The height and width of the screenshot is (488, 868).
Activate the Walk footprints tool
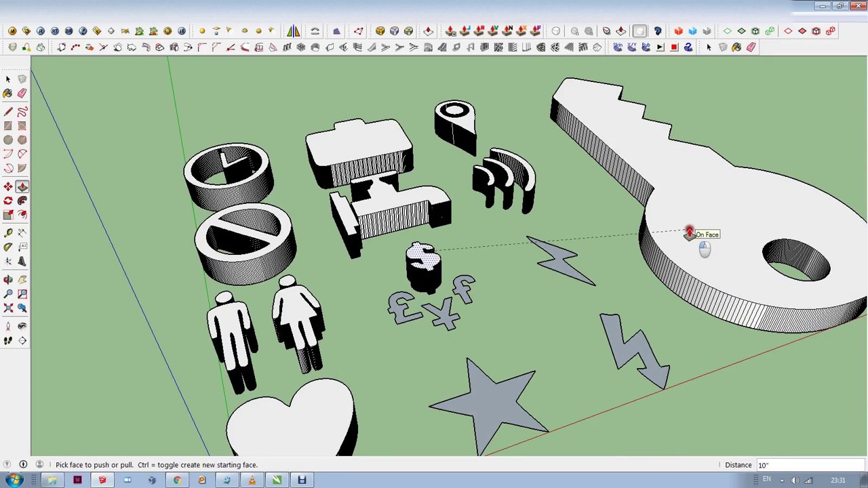(x=8, y=340)
